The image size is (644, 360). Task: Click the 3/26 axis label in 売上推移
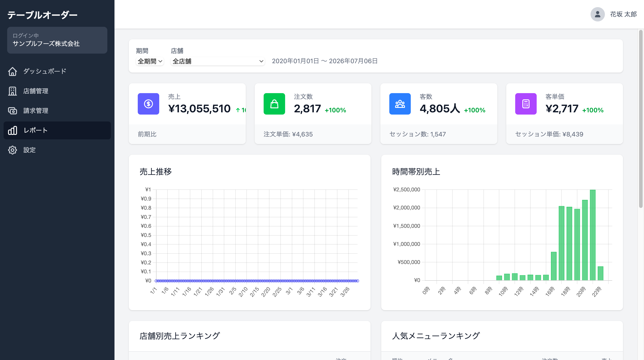click(345, 292)
